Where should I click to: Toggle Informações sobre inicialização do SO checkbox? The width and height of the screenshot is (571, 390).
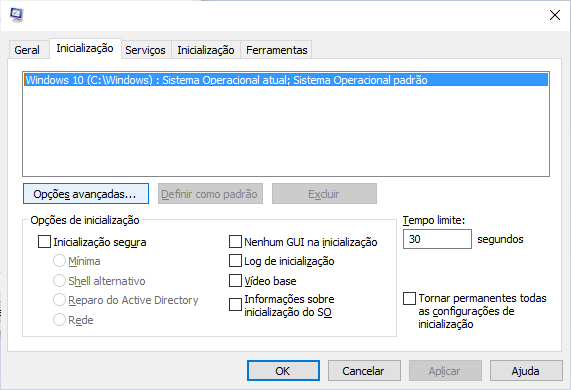(x=235, y=305)
